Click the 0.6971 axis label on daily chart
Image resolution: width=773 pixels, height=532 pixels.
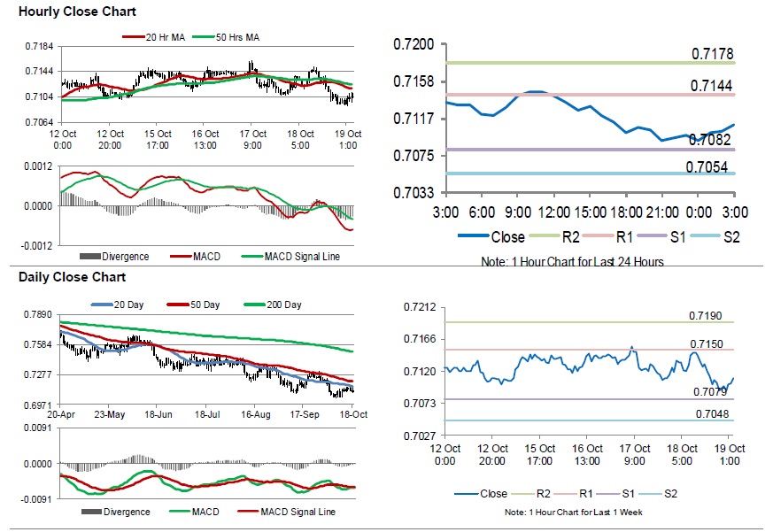(38, 405)
